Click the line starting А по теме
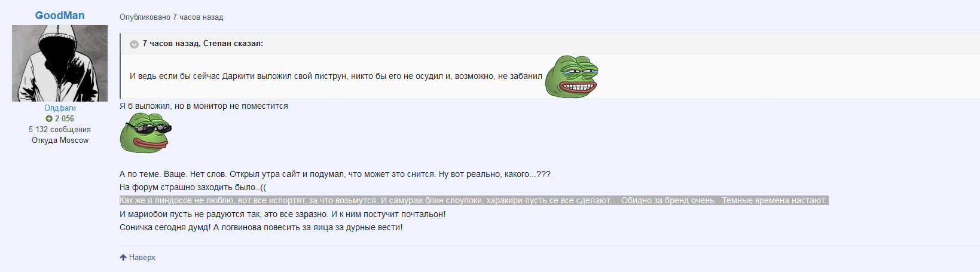 pos(335,175)
